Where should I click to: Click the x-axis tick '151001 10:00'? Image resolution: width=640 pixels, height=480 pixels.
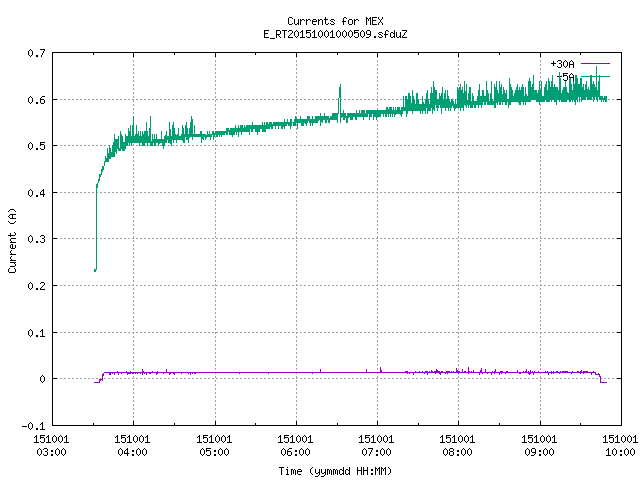(620, 446)
